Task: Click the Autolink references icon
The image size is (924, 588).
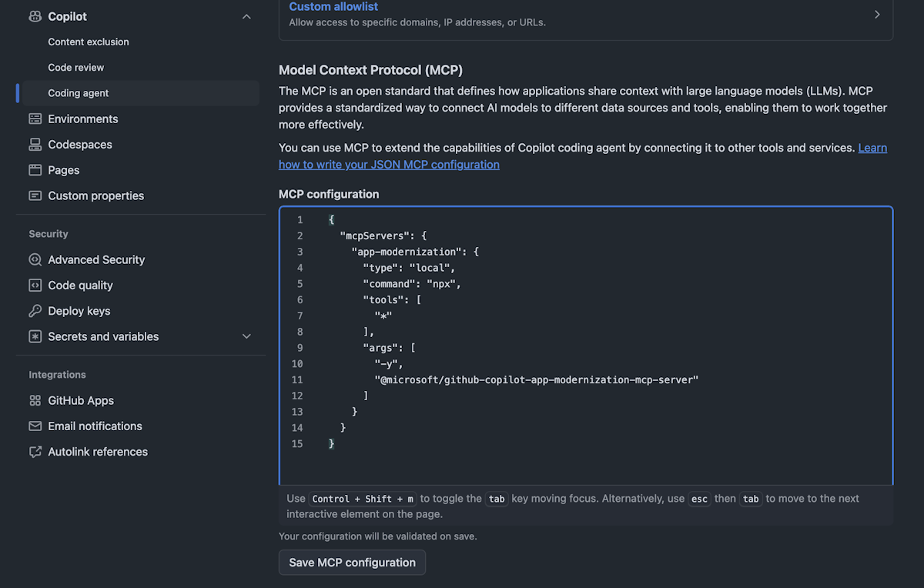Action: 35,452
